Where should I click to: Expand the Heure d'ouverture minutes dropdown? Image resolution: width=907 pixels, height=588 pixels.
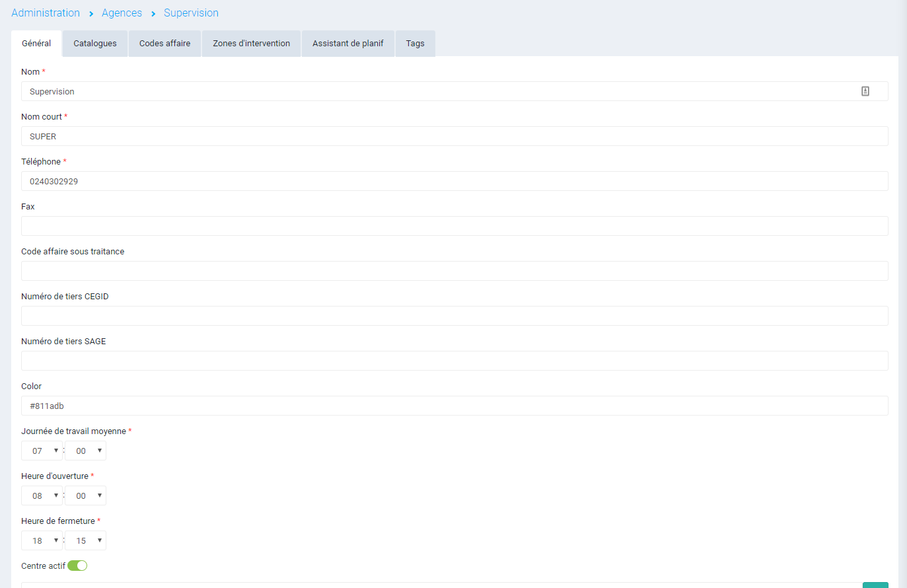click(86, 496)
